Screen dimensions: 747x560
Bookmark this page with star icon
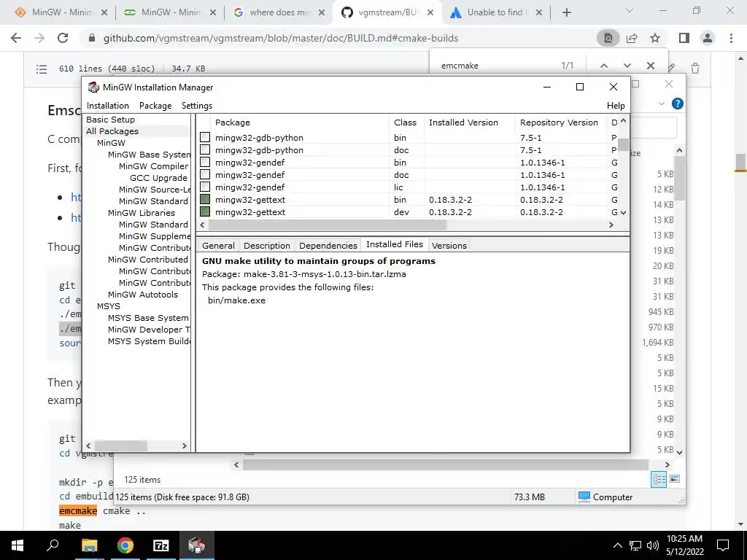coord(655,38)
